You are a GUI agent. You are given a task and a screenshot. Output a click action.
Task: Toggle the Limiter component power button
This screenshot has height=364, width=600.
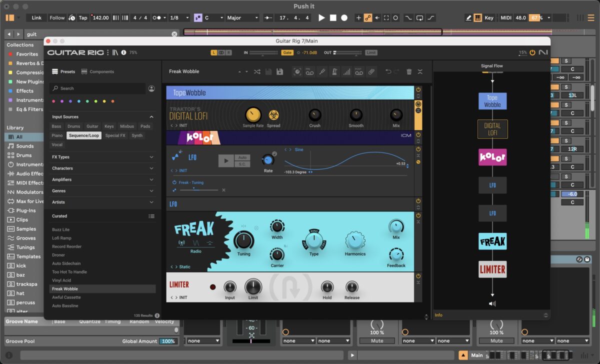tap(418, 276)
